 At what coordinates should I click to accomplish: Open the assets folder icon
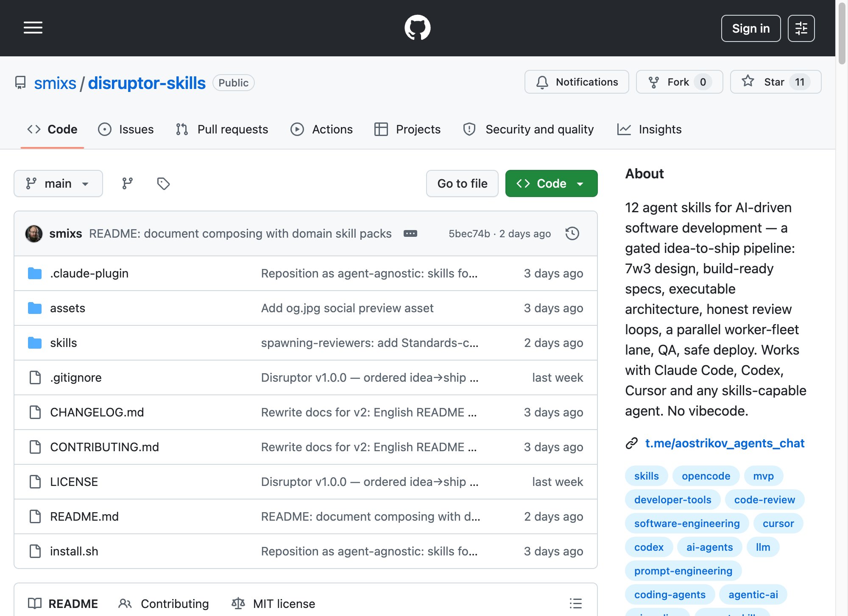coord(35,308)
